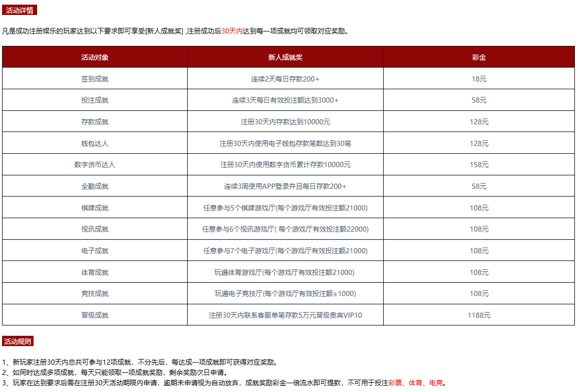This screenshot has width=578, height=392.
Task: Select the [新人成就奖] text in intro sentence
Action: click(x=164, y=31)
